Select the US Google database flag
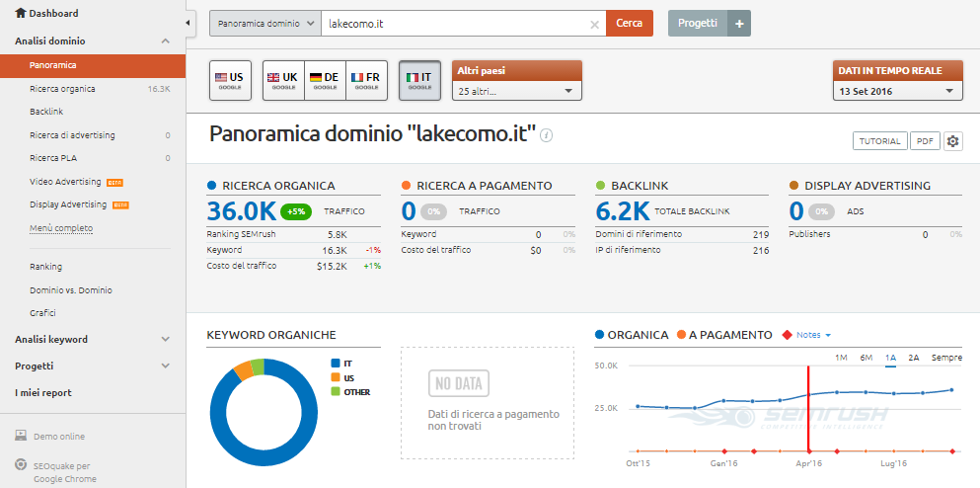 click(x=230, y=81)
